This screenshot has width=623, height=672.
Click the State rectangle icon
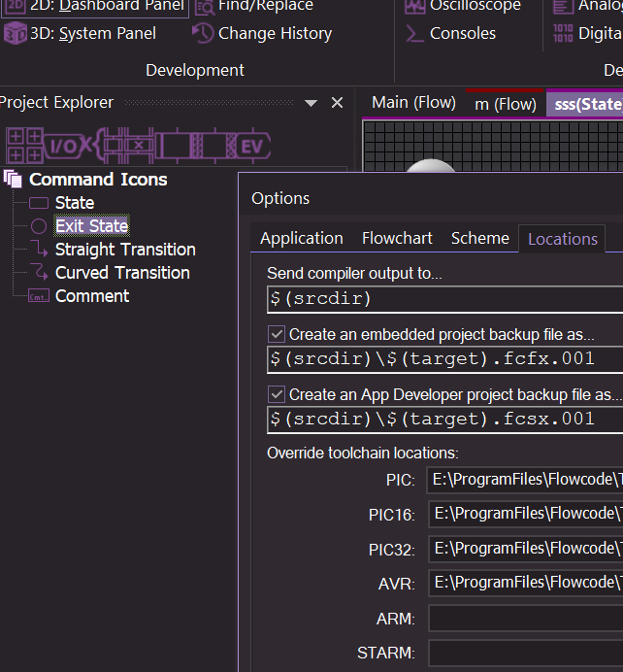(39, 203)
